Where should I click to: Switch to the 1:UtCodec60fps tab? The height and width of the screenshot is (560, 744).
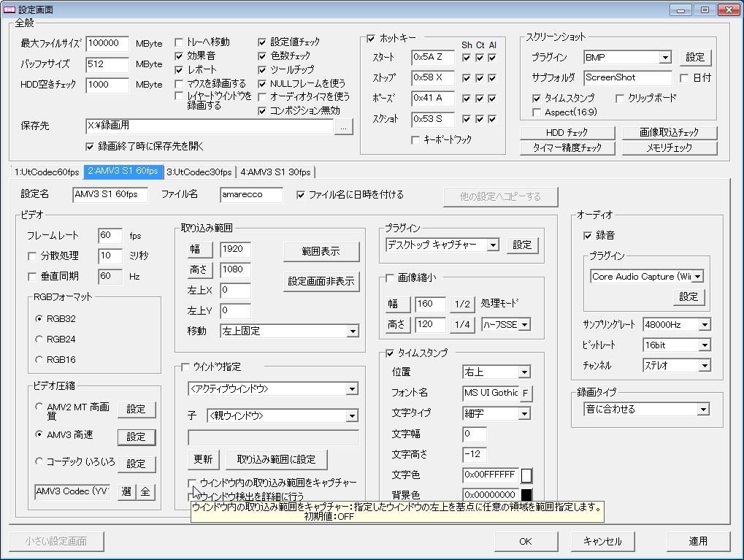47,172
